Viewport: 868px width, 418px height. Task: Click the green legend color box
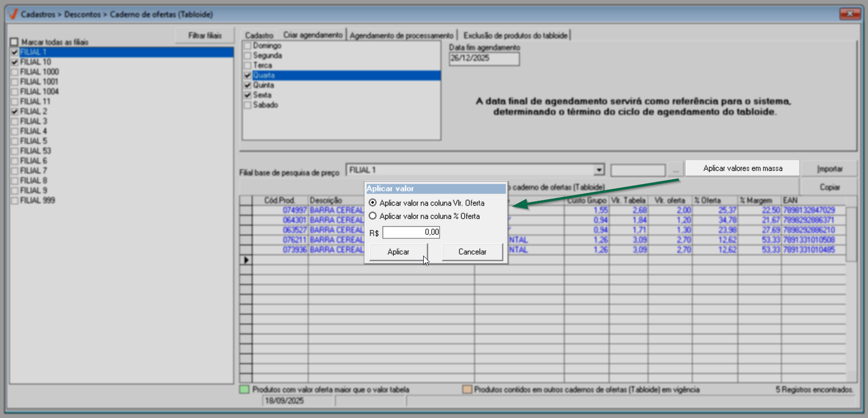(244, 390)
